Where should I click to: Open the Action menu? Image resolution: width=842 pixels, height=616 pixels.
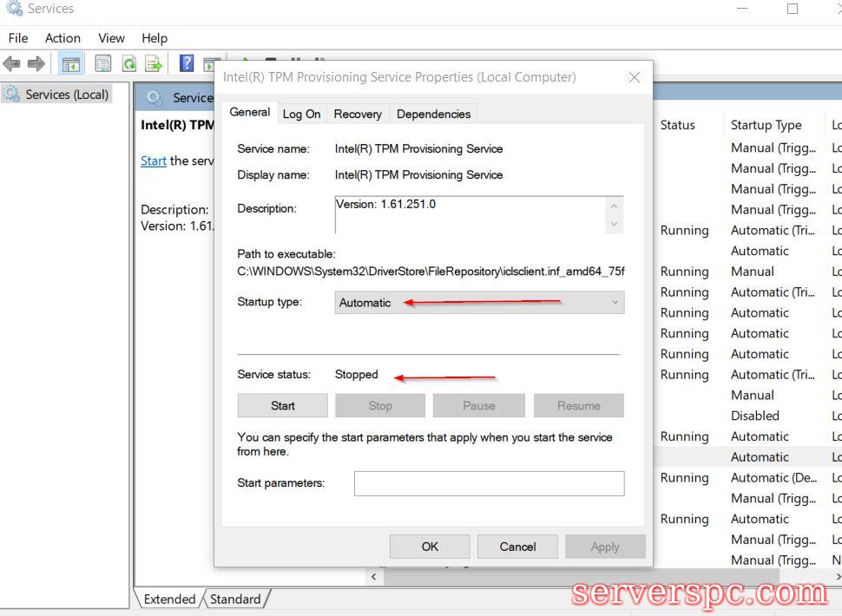point(62,38)
